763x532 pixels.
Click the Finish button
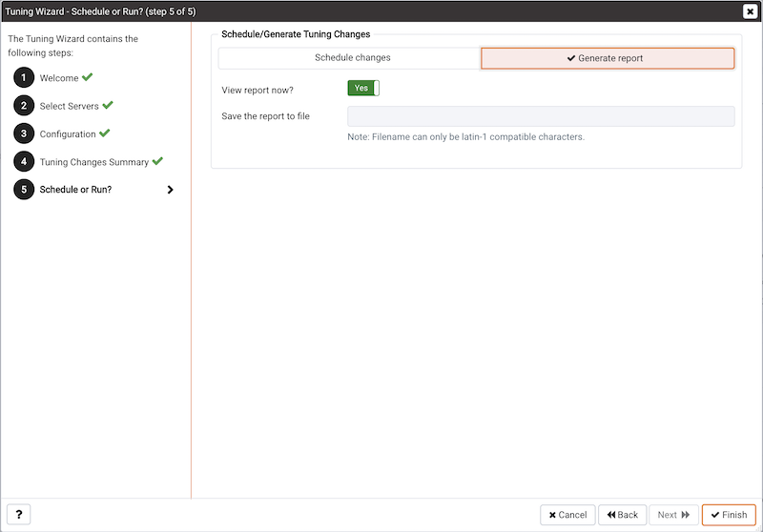click(729, 515)
